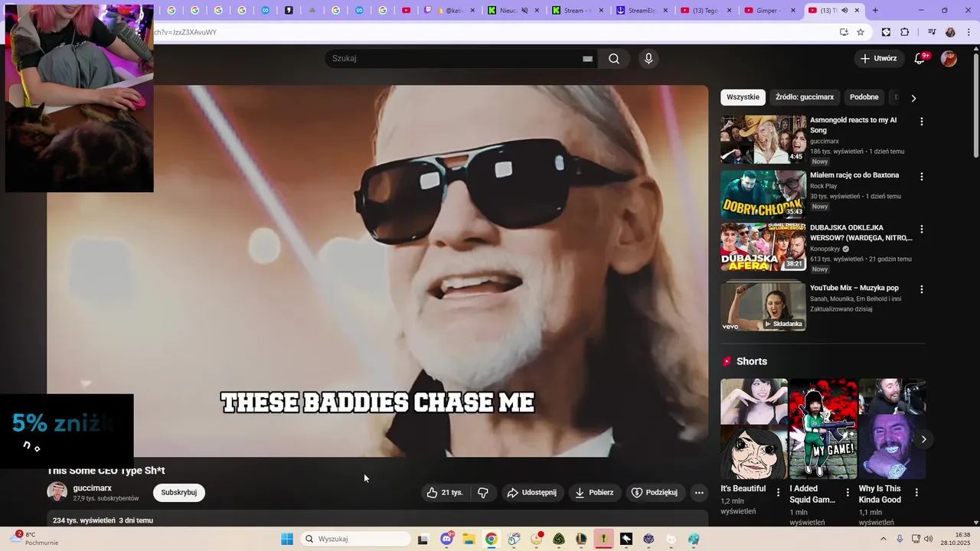980x551 pixels.
Task: Open weather widget showing 8°C Pochmurnie
Action: [x=34, y=539]
